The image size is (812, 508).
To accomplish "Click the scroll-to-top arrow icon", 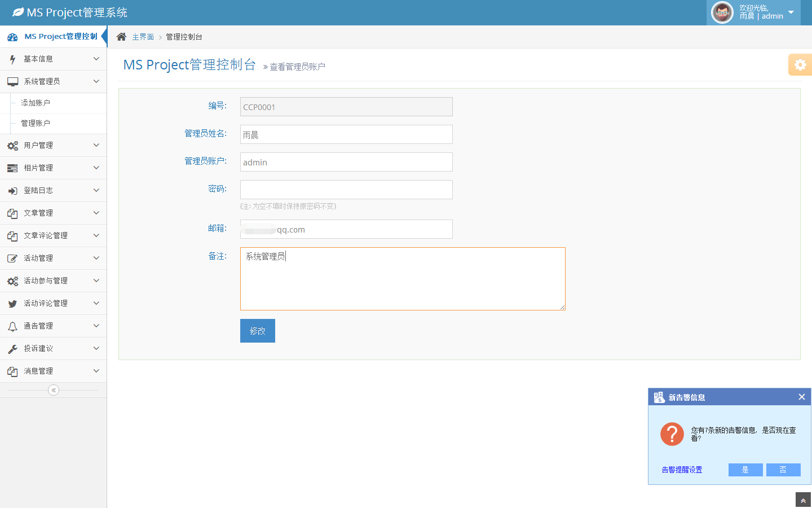I will (x=803, y=501).
